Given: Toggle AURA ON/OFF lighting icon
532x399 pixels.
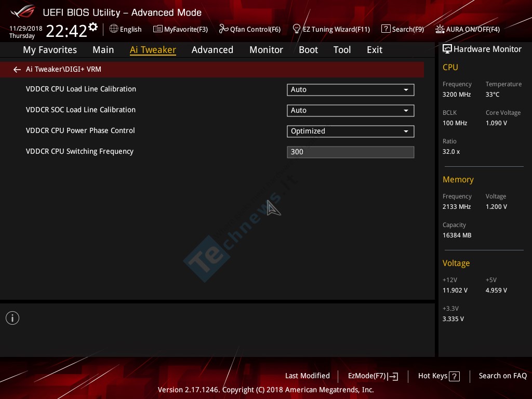Looking at the screenshot, I should [440, 29].
